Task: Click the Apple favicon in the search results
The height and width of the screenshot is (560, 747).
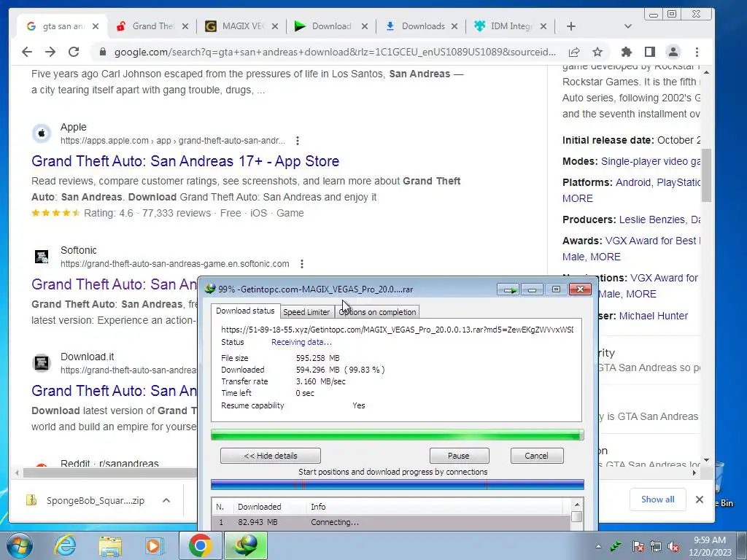Action: (42, 133)
